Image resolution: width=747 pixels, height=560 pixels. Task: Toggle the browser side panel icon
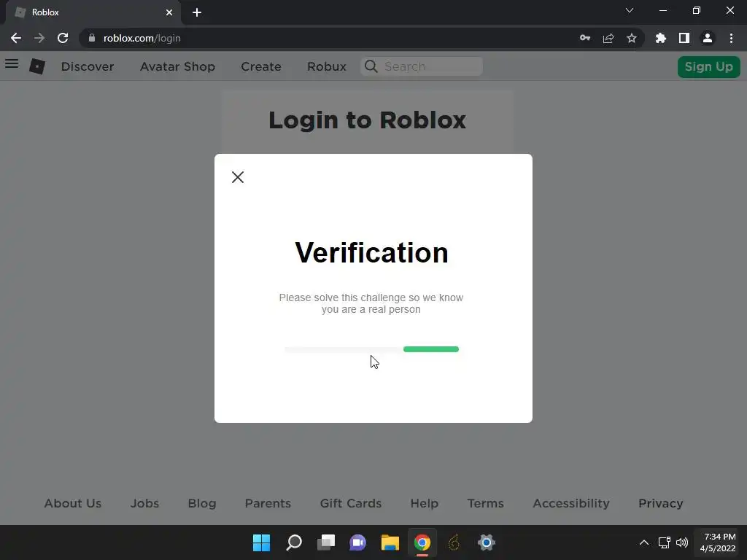pyautogui.click(x=684, y=38)
